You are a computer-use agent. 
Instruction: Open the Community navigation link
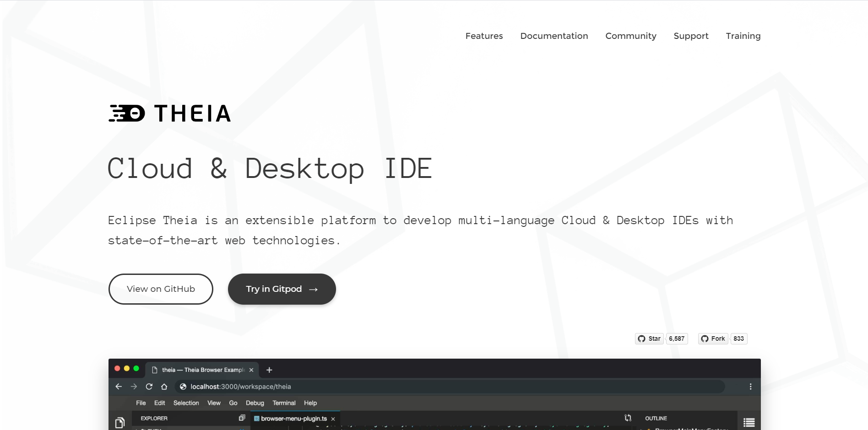coord(630,36)
